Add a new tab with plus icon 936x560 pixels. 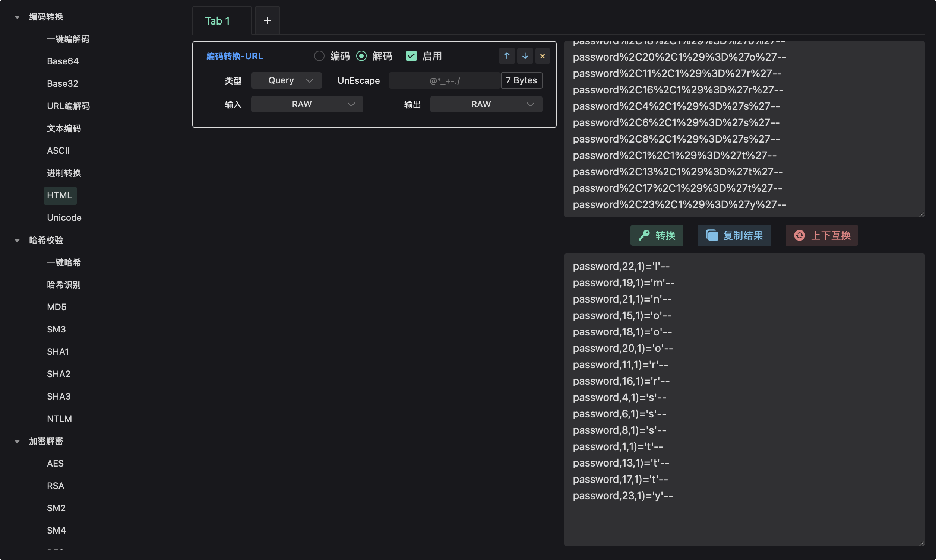[x=267, y=20]
